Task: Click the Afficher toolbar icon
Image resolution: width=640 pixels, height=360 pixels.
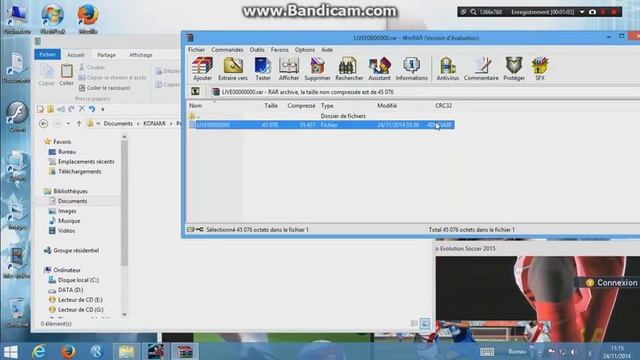Action: tap(289, 69)
